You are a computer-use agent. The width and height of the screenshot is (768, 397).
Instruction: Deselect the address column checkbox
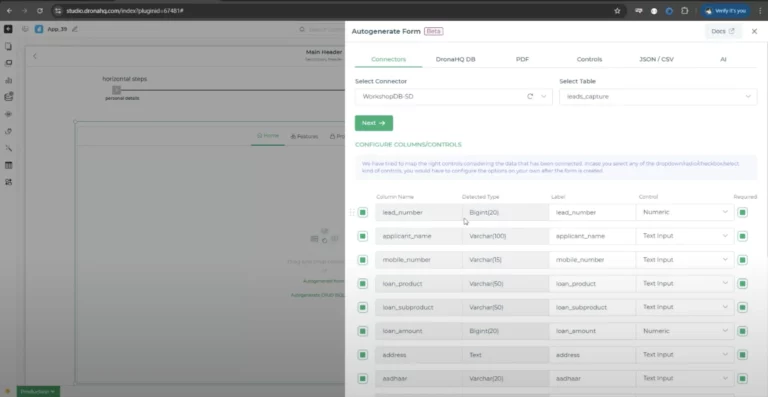click(362, 355)
